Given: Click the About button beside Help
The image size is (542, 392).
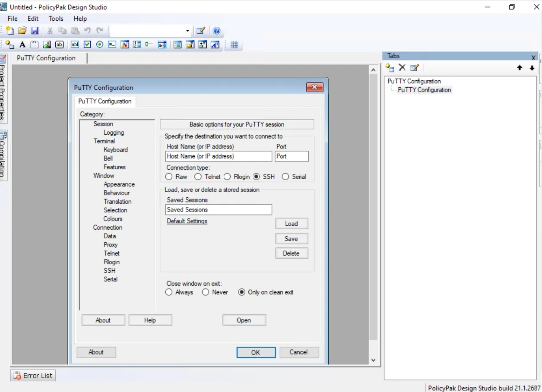Looking at the screenshot, I should (103, 320).
